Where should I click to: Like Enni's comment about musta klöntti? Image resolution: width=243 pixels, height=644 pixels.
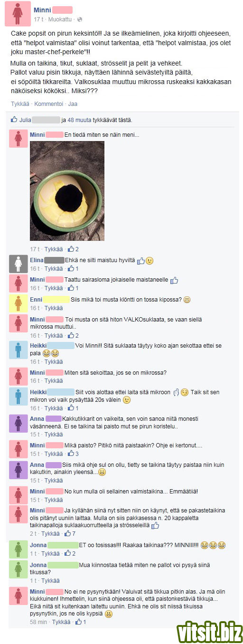coord(54,308)
